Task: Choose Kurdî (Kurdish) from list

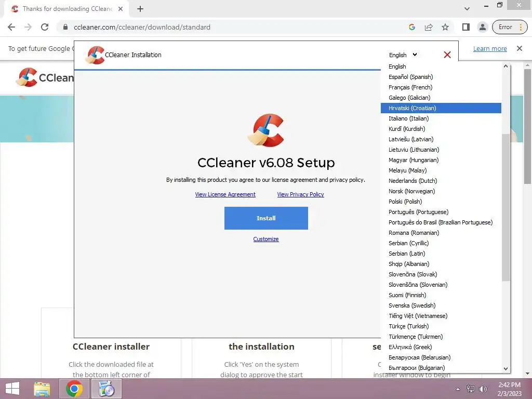Action: (441, 129)
